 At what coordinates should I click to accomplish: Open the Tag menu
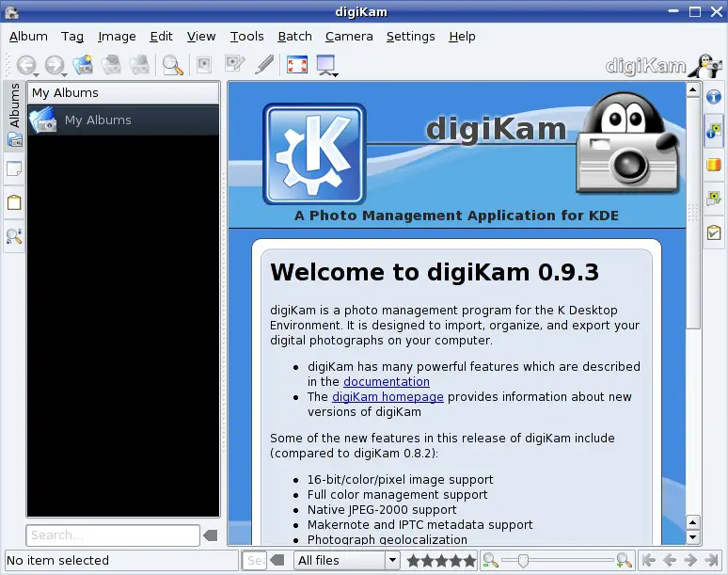click(72, 36)
